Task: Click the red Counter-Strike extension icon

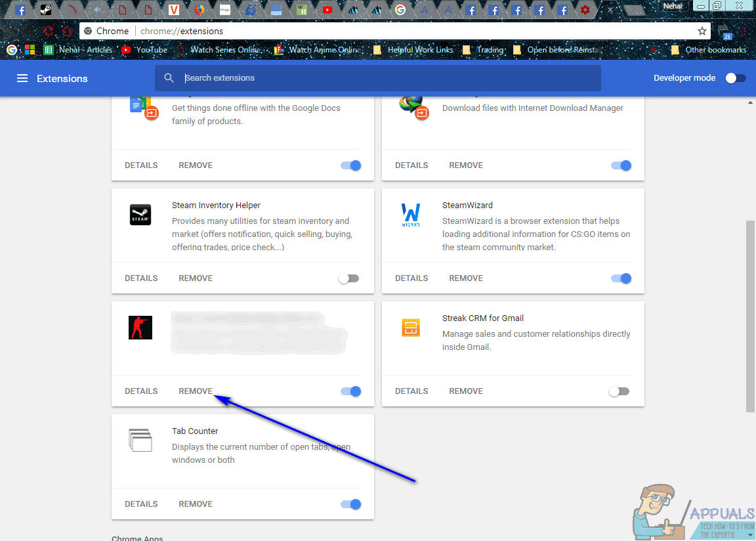Action: click(140, 328)
